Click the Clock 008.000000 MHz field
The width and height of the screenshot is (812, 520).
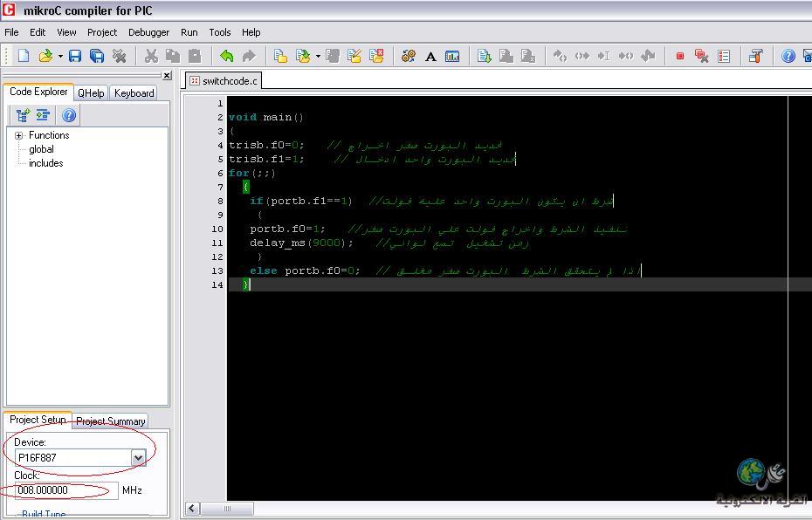click(x=66, y=490)
